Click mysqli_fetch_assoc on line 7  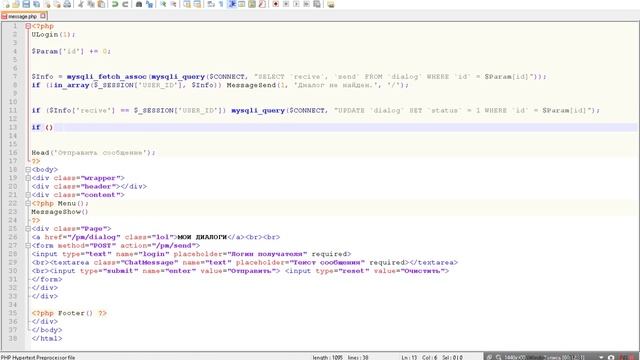click(107, 77)
